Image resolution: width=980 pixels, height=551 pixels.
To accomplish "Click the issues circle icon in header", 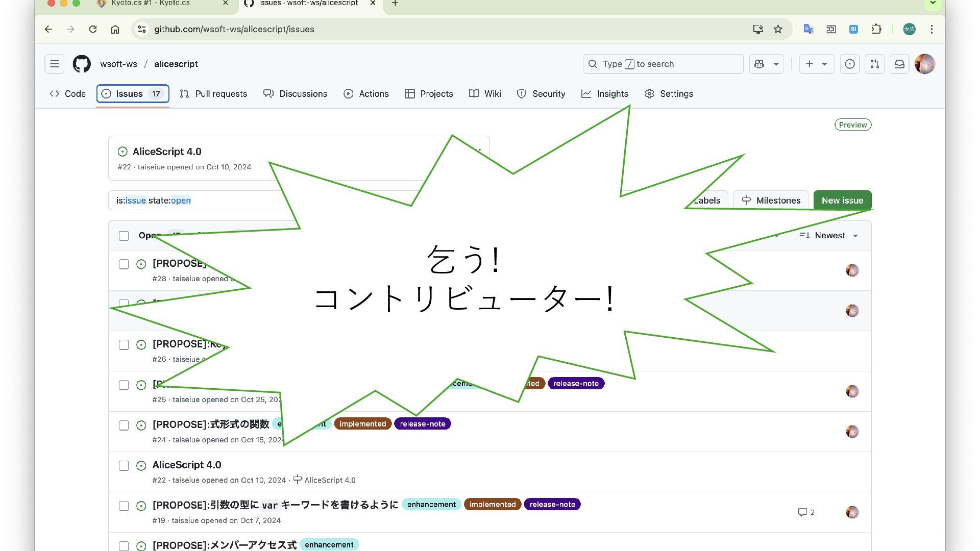I will [x=850, y=64].
